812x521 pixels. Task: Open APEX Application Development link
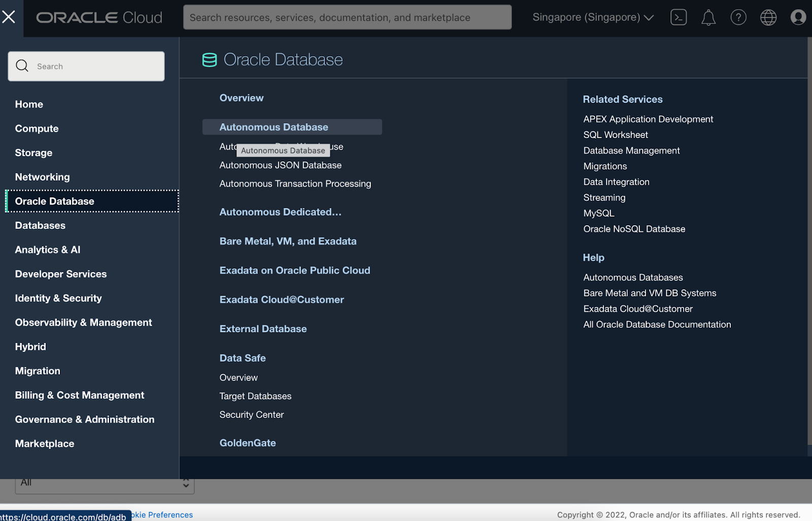pos(648,119)
